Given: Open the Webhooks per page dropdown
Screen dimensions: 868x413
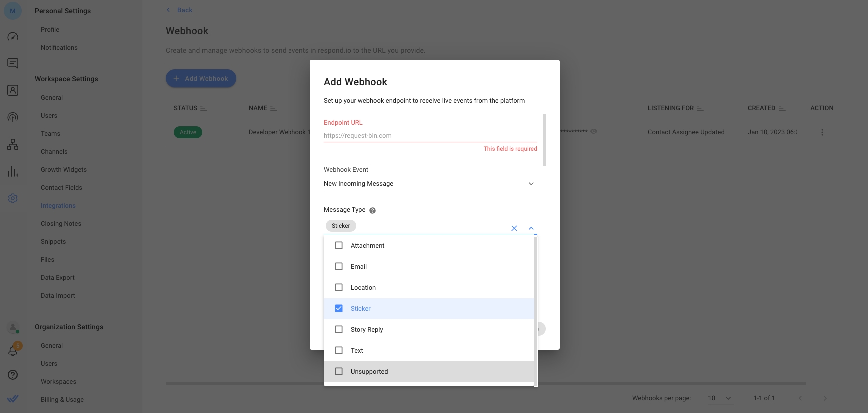Looking at the screenshot, I should click(x=719, y=398).
